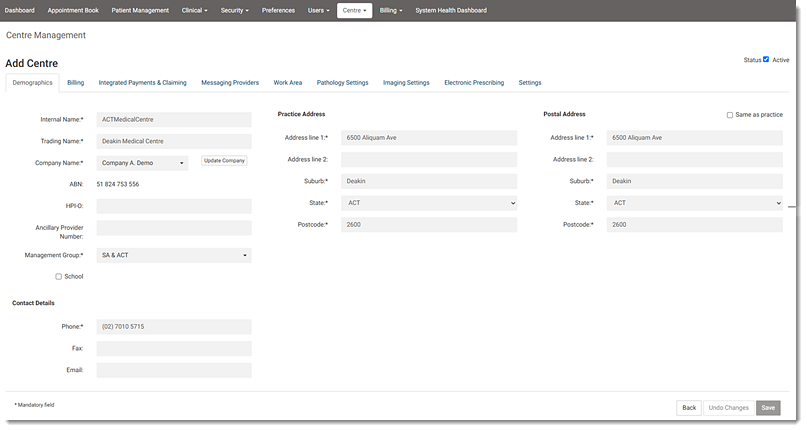The width and height of the screenshot is (807, 430).
Task: Open the Clinical menu
Action: click(x=194, y=10)
